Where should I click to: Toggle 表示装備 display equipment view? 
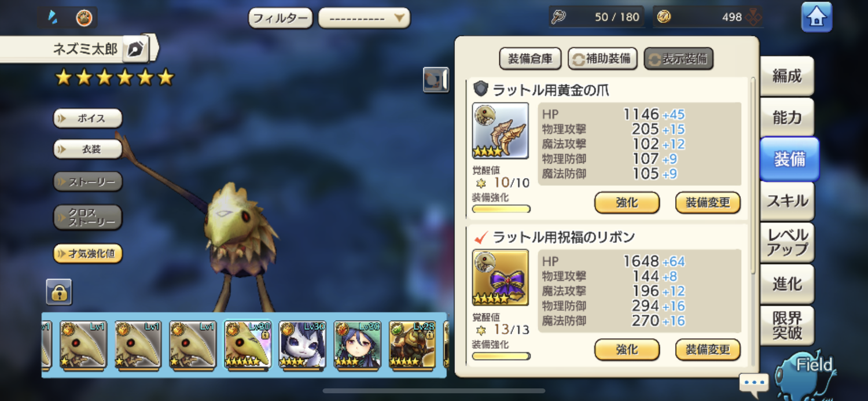679,58
